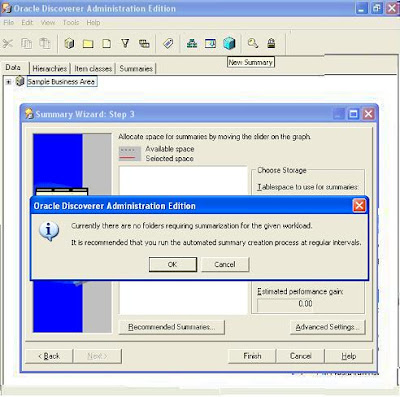Click the Copy toolbar icon
This screenshot has width=400, height=397.
(x=27, y=44)
